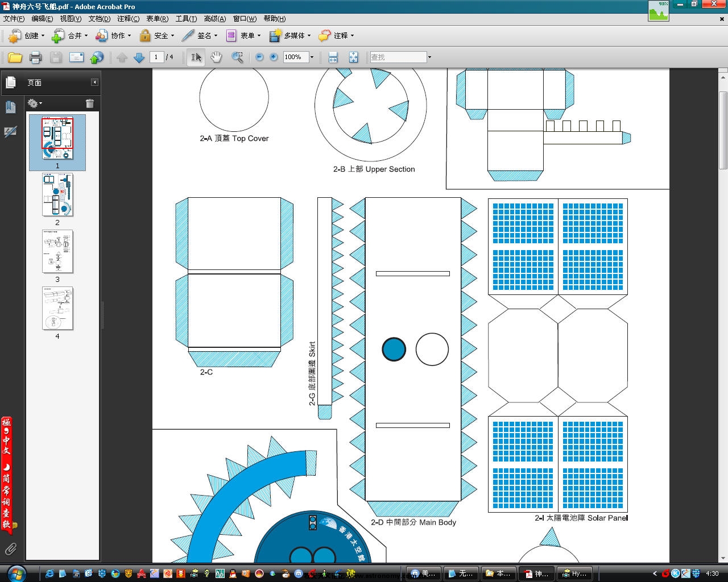Expand the find options dropdown arrow
Image resolution: width=728 pixels, height=582 pixels.
(x=429, y=57)
